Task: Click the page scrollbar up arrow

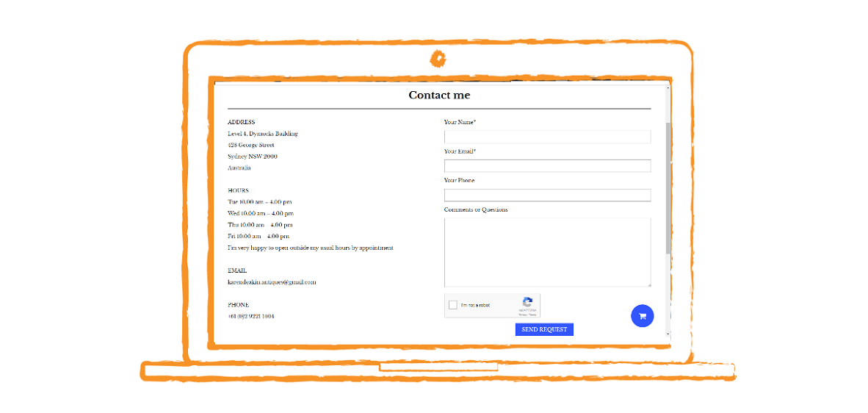Action: pos(668,87)
